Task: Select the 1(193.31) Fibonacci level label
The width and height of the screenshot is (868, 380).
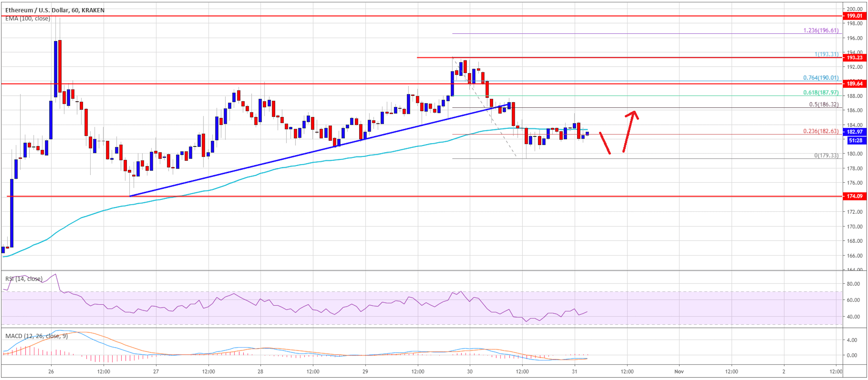Action: click(x=826, y=54)
